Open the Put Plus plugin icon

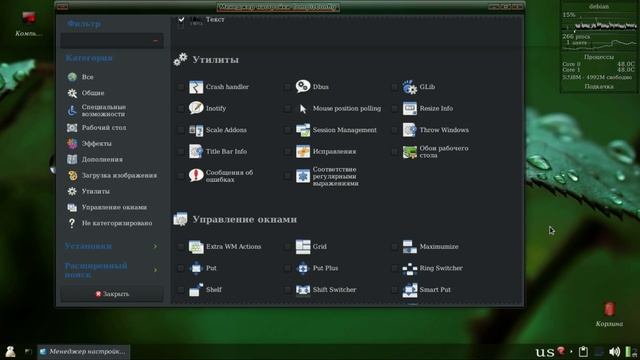(303, 268)
